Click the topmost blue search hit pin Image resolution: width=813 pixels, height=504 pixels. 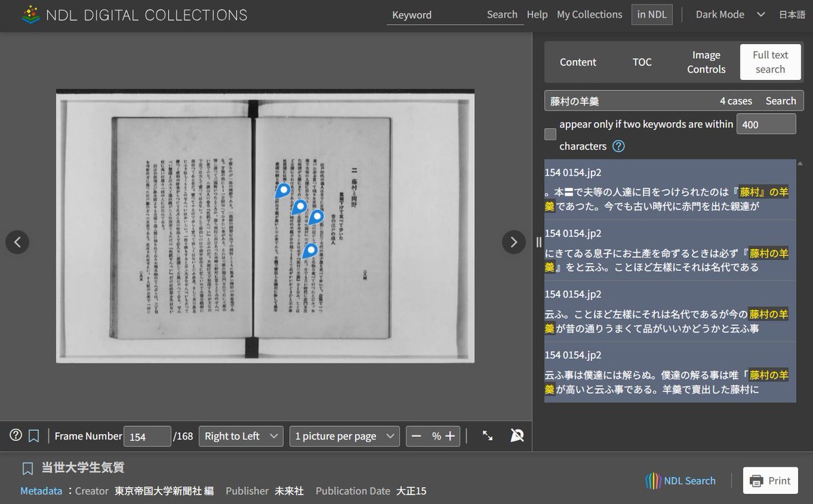tap(284, 190)
